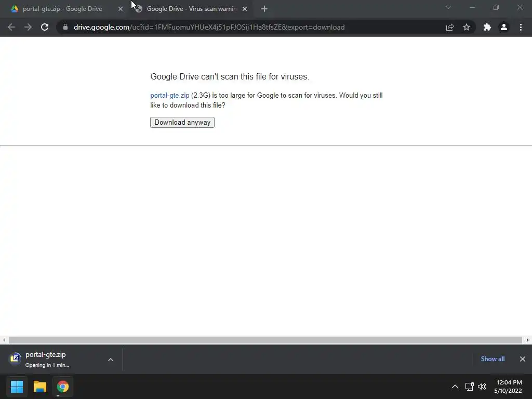Close the Virus scan warning tab

coord(245,9)
